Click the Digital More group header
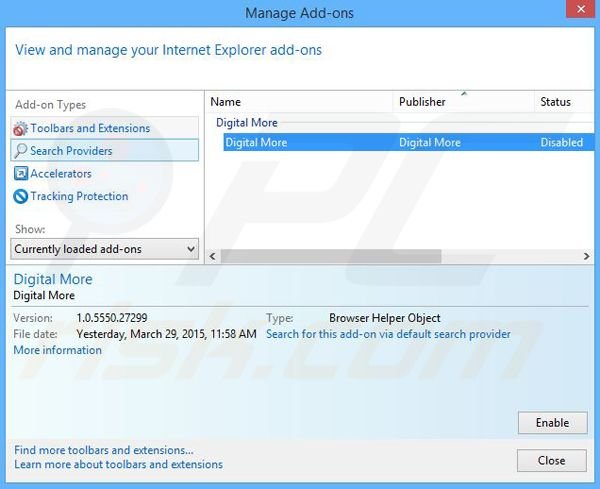Screen dimensions: 600x489 coord(247,122)
